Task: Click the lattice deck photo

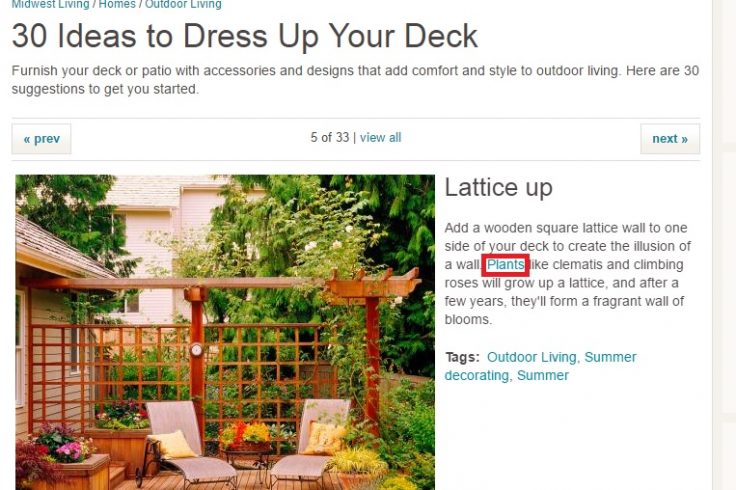Action: (x=225, y=332)
